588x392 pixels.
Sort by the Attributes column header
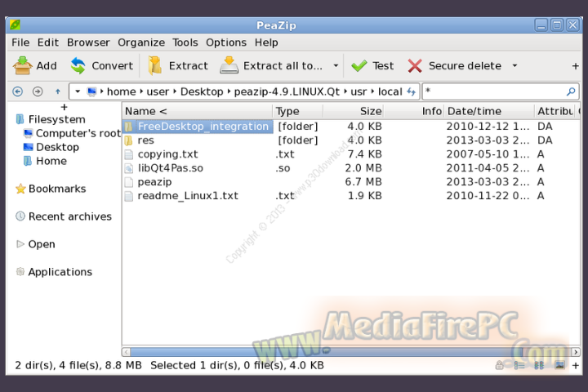pos(555,111)
